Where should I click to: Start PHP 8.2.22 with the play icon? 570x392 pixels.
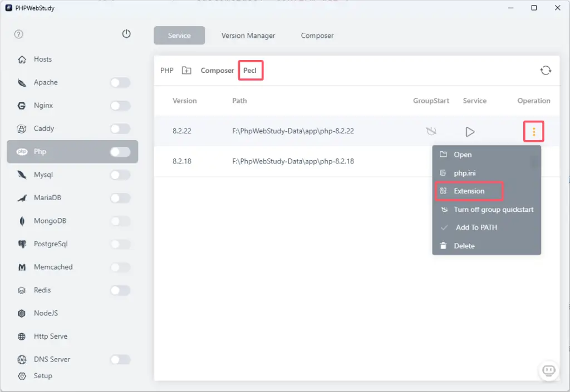pyautogui.click(x=470, y=132)
